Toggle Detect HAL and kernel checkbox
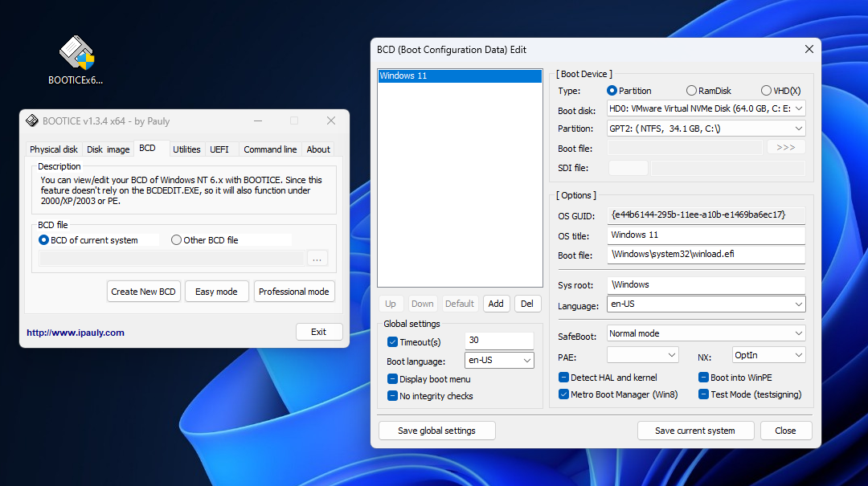This screenshot has height=486, width=868. pyautogui.click(x=563, y=378)
